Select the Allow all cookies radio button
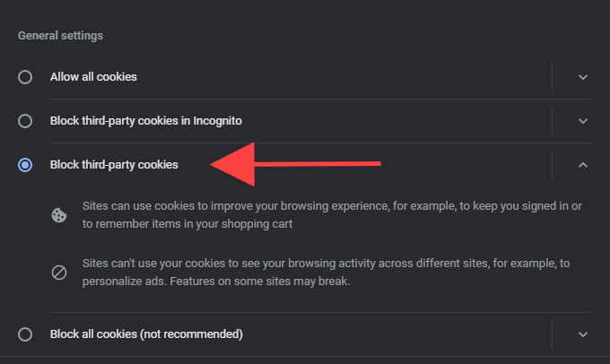Viewport: 610px width, 364px height. 25,77
